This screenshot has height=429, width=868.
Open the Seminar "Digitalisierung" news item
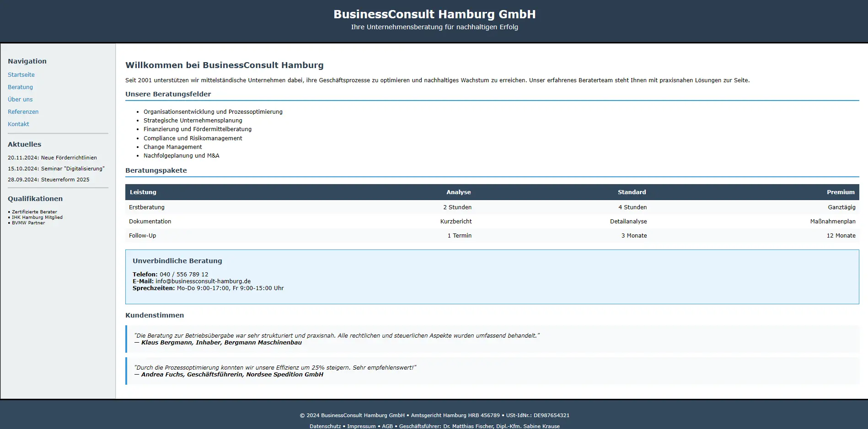click(56, 169)
